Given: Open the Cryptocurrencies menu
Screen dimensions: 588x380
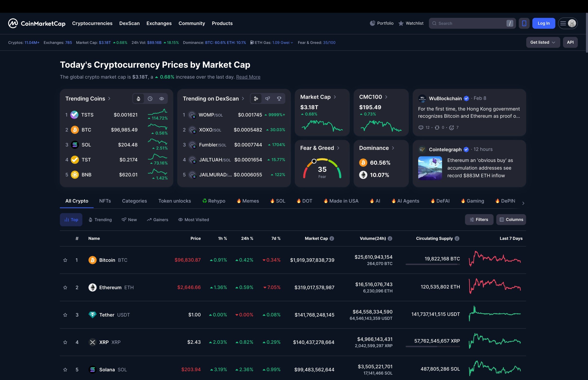Looking at the screenshot, I should click(x=92, y=23).
